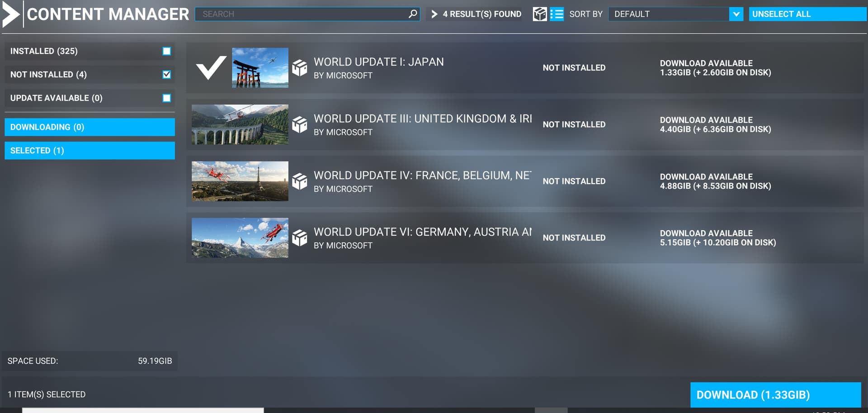Click the Unselect All button
868x413 pixels.
tap(807, 14)
